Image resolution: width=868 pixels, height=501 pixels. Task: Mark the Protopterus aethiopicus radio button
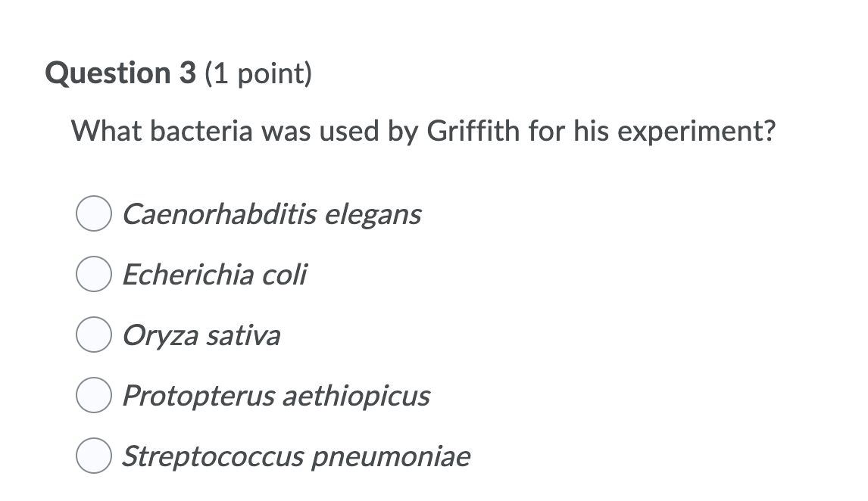[x=94, y=396]
